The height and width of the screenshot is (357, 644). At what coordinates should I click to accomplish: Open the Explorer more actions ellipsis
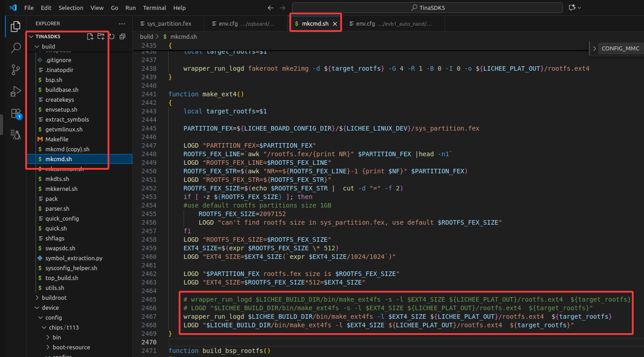click(x=122, y=23)
